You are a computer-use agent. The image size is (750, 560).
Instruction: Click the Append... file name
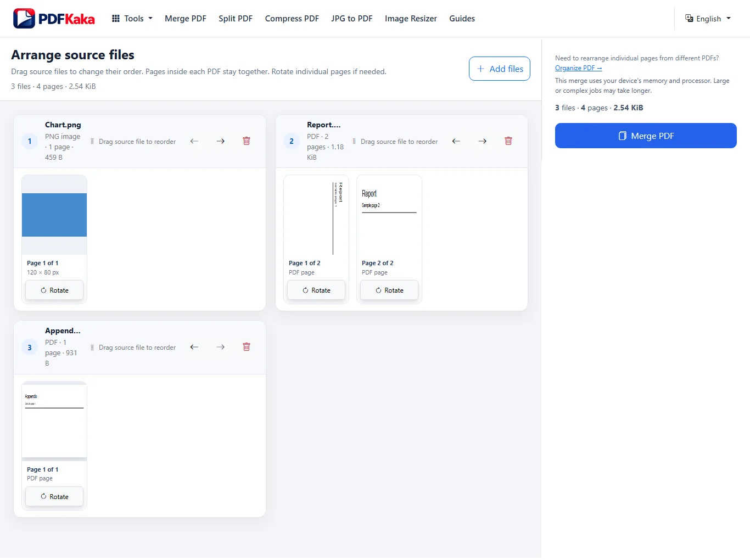pyautogui.click(x=63, y=331)
